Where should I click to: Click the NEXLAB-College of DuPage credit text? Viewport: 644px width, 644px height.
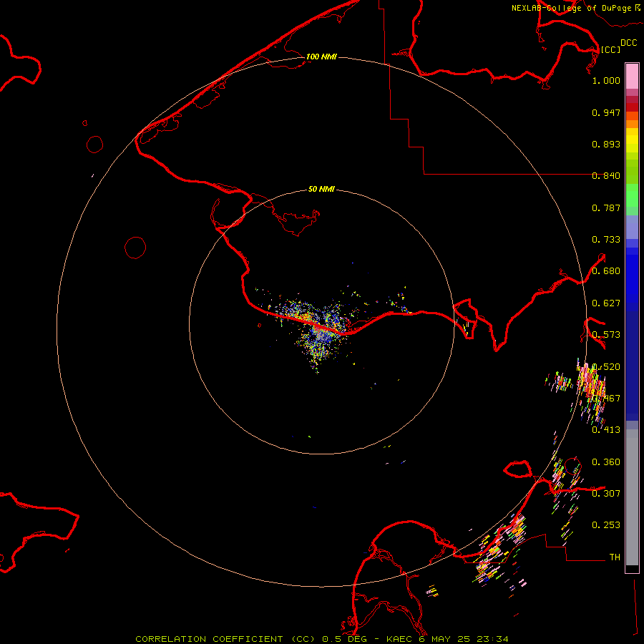[x=572, y=8]
